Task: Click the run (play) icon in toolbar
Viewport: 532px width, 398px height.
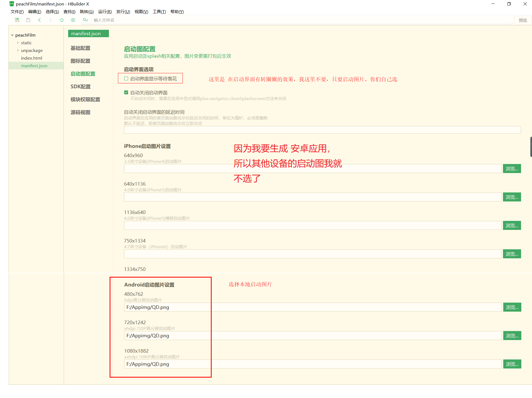Action: (73, 20)
